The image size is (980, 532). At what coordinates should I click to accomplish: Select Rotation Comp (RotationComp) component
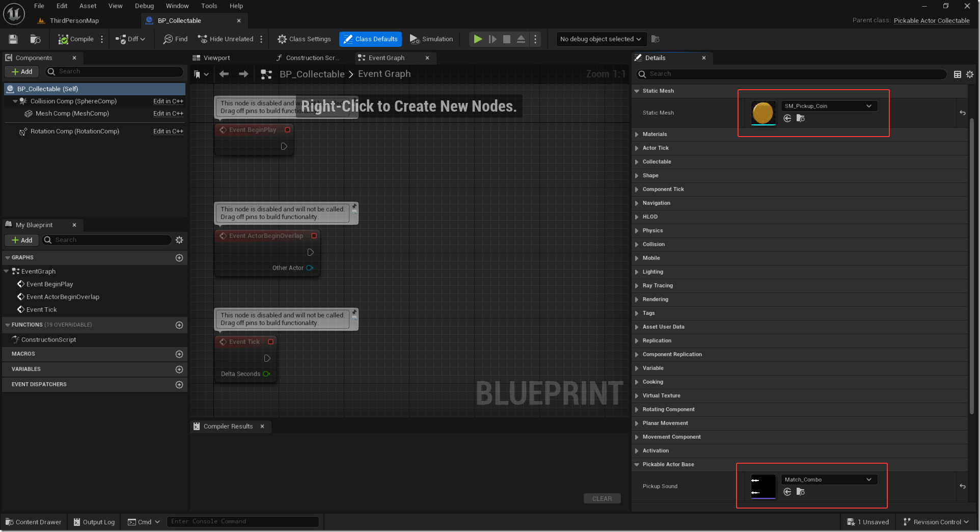74,131
